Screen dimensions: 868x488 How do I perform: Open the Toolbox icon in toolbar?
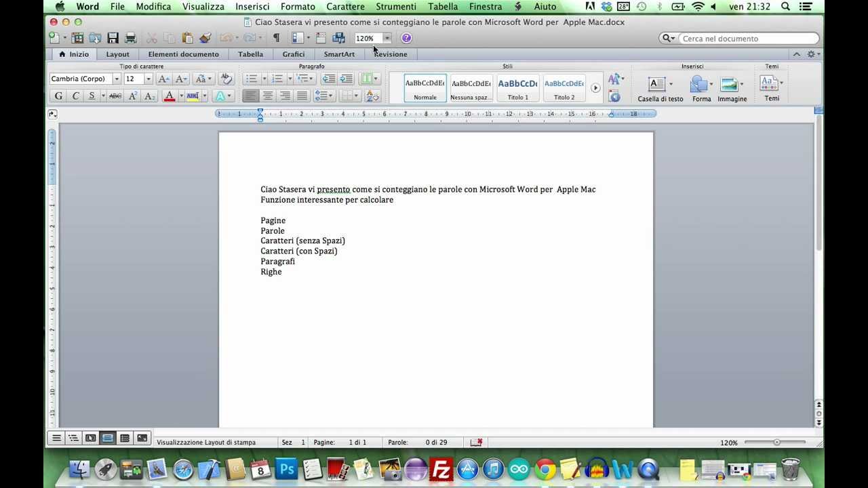(321, 38)
